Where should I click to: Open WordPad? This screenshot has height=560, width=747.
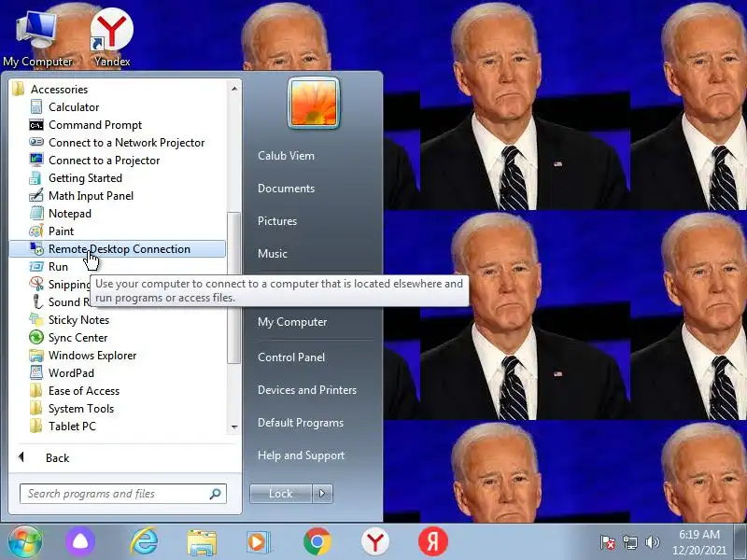point(71,372)
